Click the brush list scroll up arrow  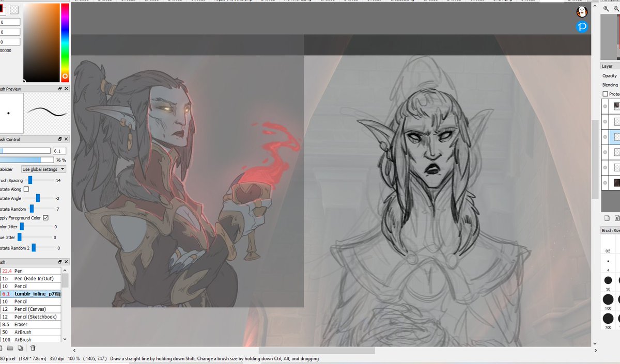pyautogui.click(x=65, y=270)
